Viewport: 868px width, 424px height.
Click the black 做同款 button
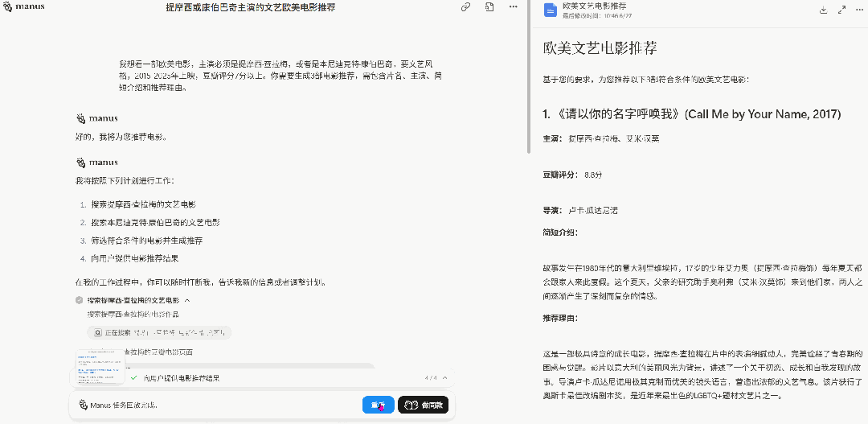pyautogui.click(x=423, y=405)
